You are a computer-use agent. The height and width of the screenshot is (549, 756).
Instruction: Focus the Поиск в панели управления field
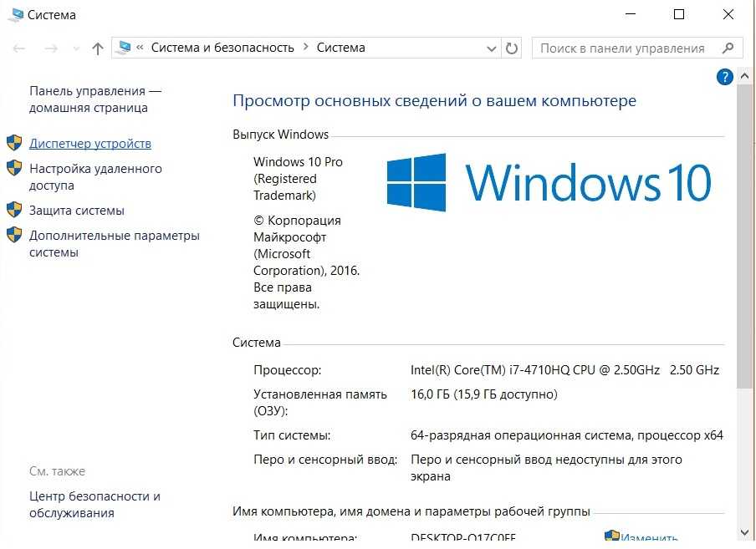click(623, 48)
